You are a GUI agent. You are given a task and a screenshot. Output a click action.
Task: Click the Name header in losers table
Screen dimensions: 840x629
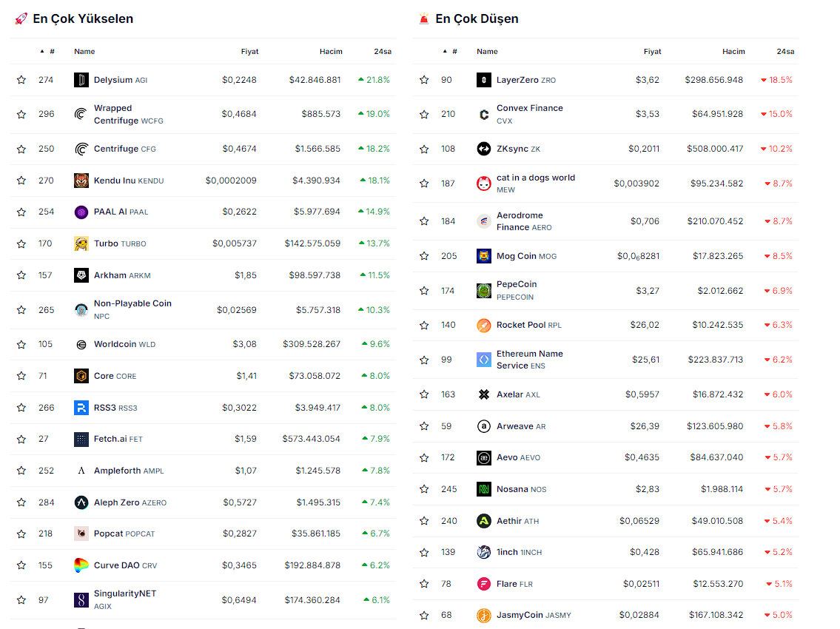(487, 52)
